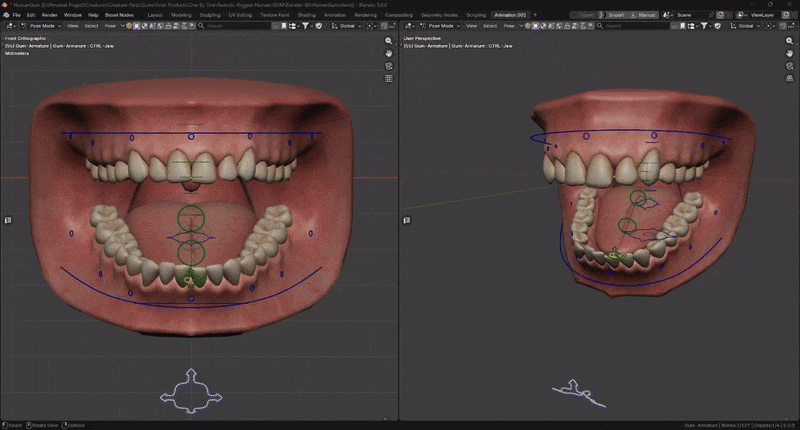Click pan hand gizmo in right viewport

[x=789, y=53]
